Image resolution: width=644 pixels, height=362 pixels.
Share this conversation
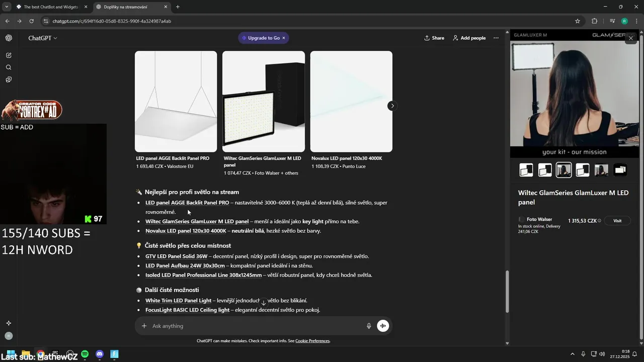(434, 38)
